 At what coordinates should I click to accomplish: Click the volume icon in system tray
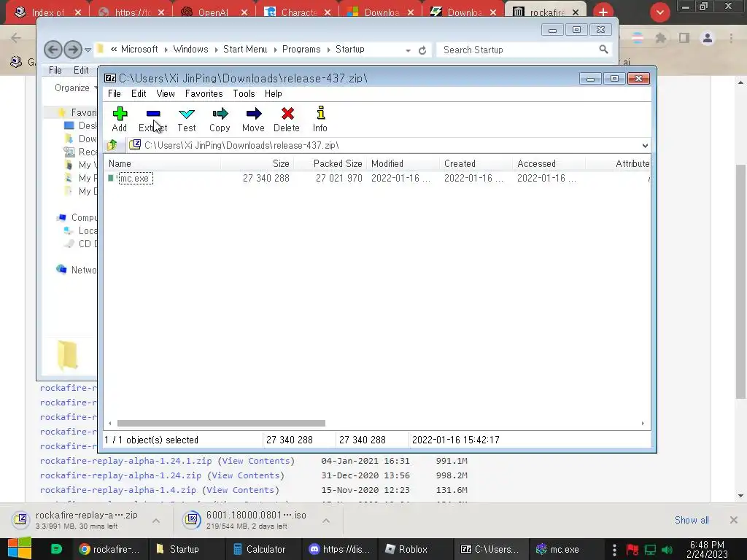point(667,550)
